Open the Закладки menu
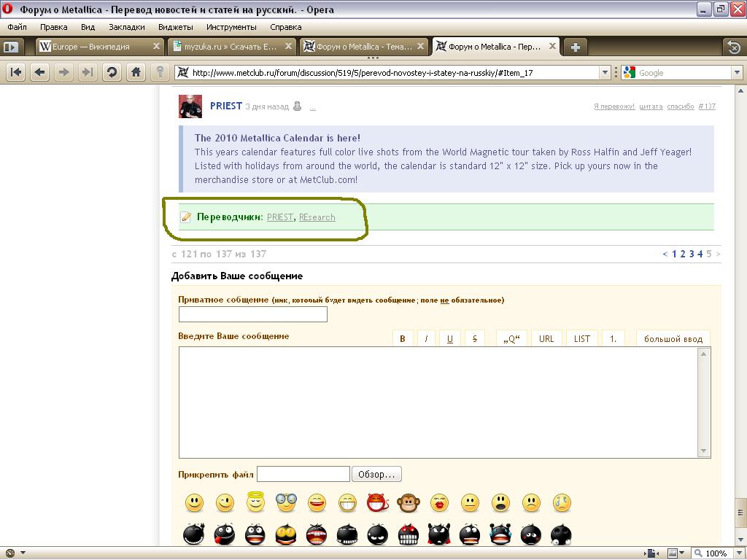747x560 pixels. [x=126, y=27]
